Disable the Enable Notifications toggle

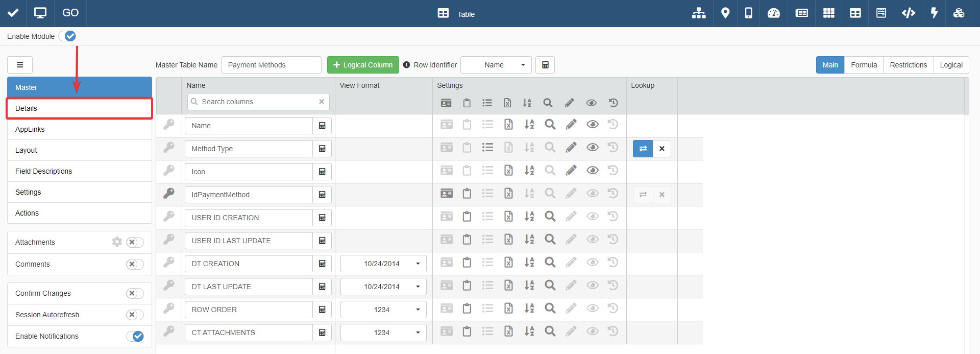(135, 336)
